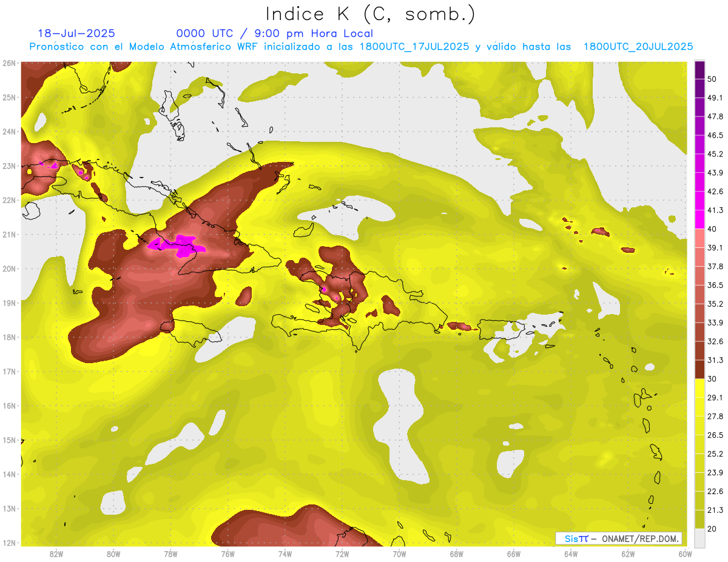The image size is (728, 562).
Task: Click the colorbar value '43.9'
Action: [x=715, y=173]
